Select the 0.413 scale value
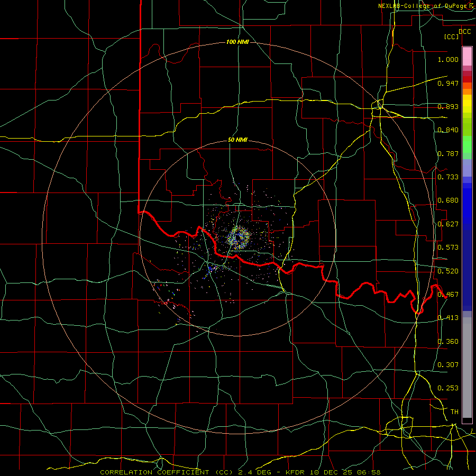476x476 pixels. (448, 318)
